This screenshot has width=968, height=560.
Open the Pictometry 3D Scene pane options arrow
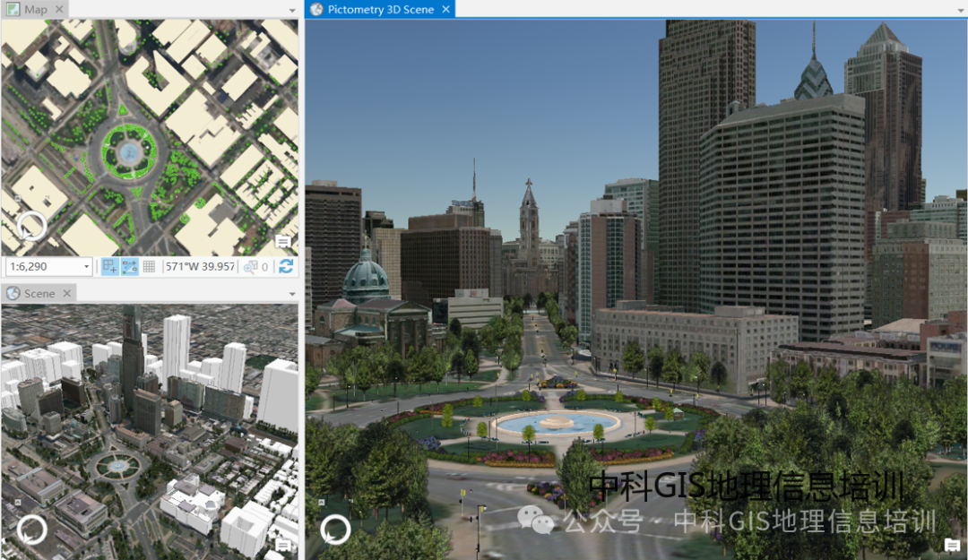pyautogui.click(x=961, y=11)
